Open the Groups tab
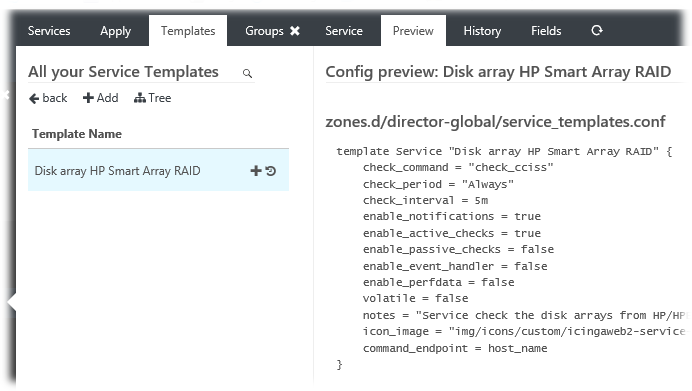The height and width of the screenshot is (391, 692). click(264, 31)
